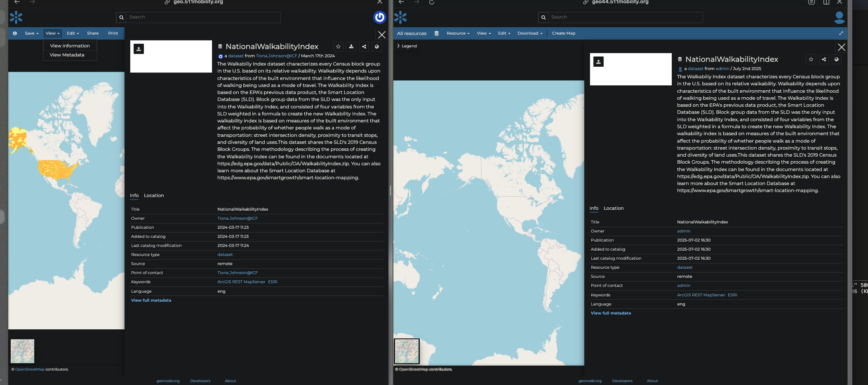Open View full metadata link in left panel
This screenshot has width=868, height=385.
pos(151,300)
